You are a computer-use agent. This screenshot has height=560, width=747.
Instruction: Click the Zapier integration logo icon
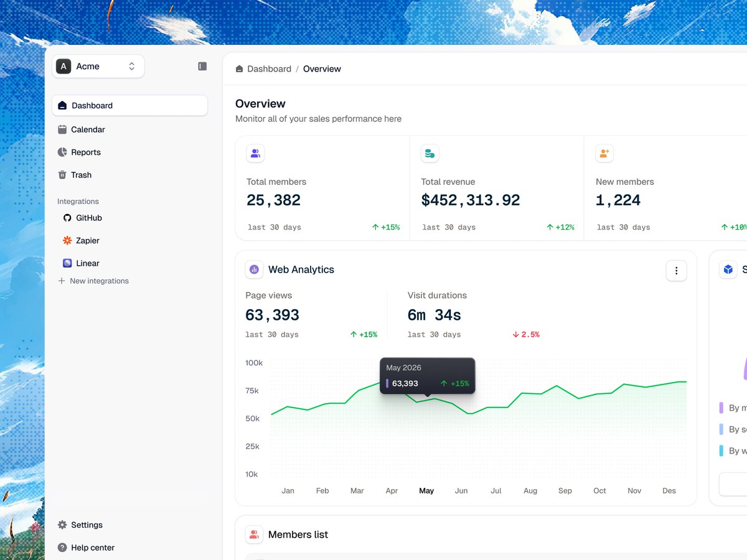67,240
